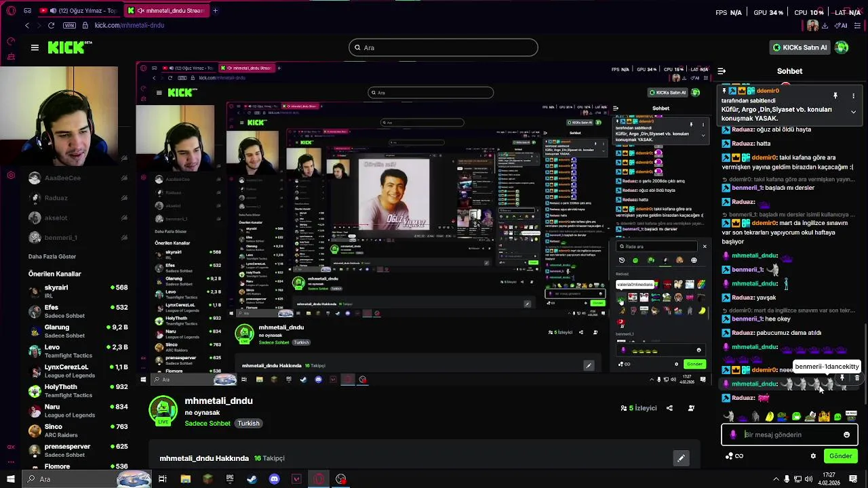The height and width of the screenshot is (488, 868).
Task: Download icon in Opera toolbar
Action: click(825, 25)
